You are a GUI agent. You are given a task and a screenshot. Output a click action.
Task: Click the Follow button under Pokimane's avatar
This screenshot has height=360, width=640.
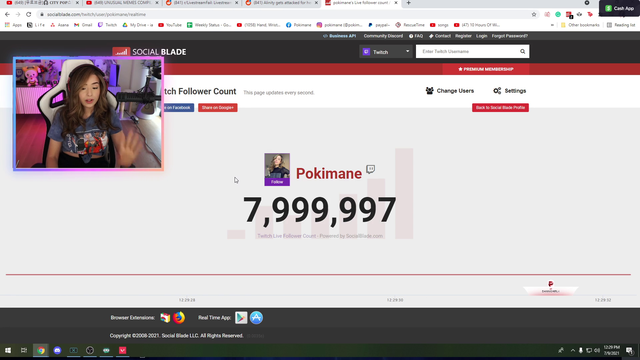click(x=277, y=182)
